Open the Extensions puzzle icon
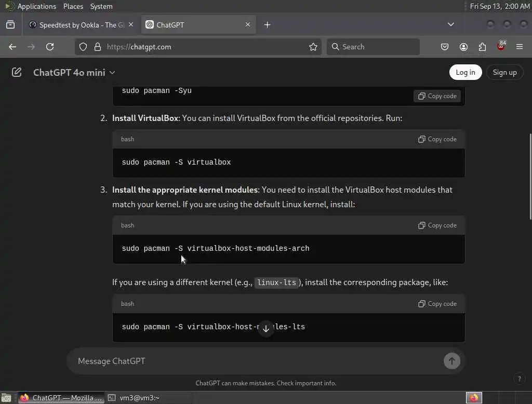 pyautogui.click(x=482, y=47)
